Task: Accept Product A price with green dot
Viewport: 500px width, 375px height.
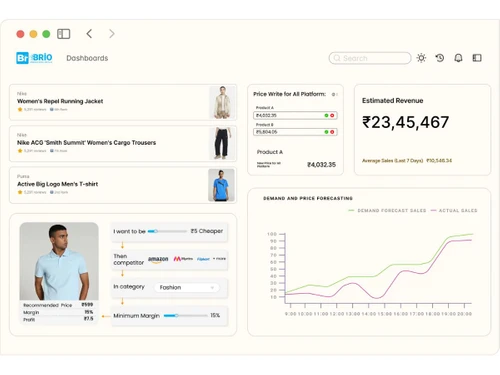Action: [326, 115]
